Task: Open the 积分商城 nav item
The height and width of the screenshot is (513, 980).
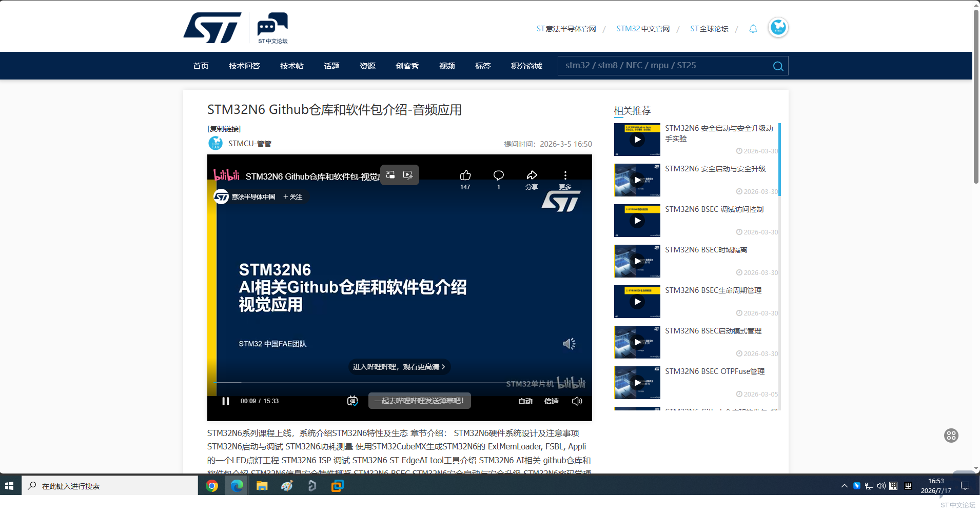Action: 526,66
